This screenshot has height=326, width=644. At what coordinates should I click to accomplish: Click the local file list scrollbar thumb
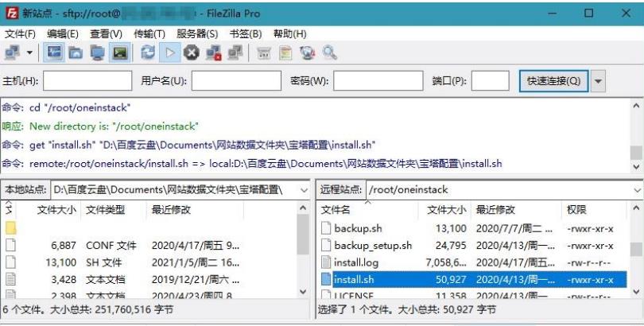pyautogui.click(x=303, y=235)
